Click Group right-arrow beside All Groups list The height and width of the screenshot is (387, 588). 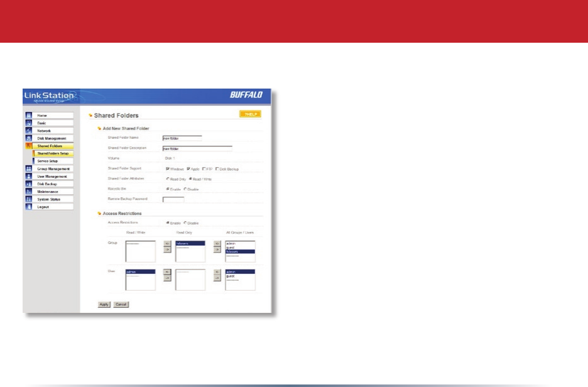217,249
